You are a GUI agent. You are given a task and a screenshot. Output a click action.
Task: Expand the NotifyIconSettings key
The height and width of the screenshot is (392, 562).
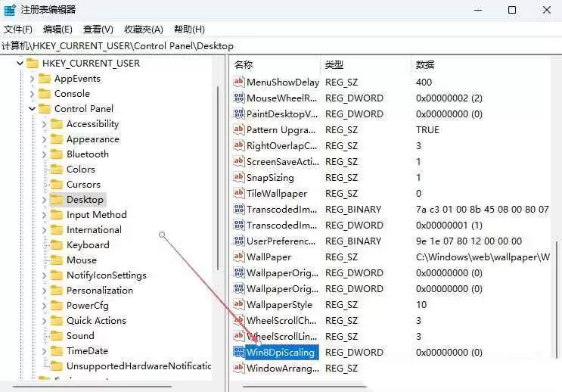coord(44,275)
